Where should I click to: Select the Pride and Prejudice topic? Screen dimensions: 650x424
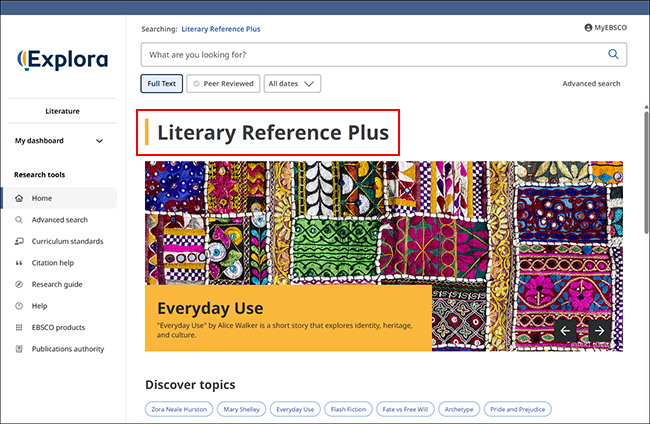click(517, 409)
